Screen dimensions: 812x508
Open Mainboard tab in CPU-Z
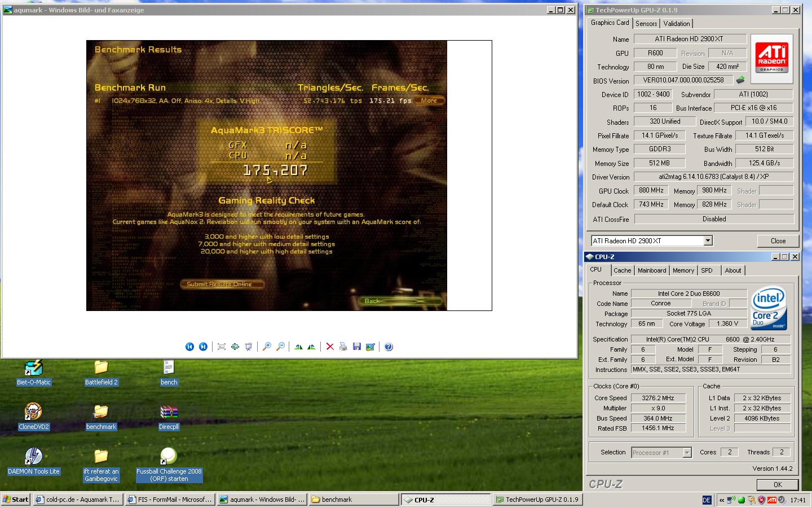652,270
